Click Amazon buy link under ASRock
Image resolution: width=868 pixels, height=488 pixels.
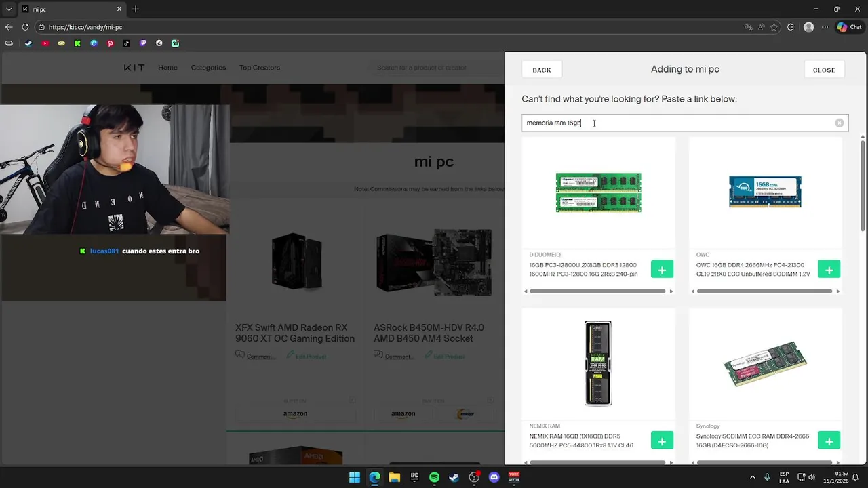coord(403,413)
